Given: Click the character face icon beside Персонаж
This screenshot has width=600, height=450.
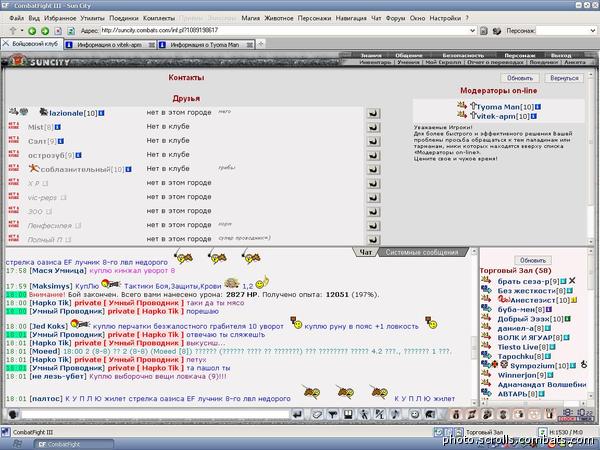Looking at the screenshot, I should point(497,31).
